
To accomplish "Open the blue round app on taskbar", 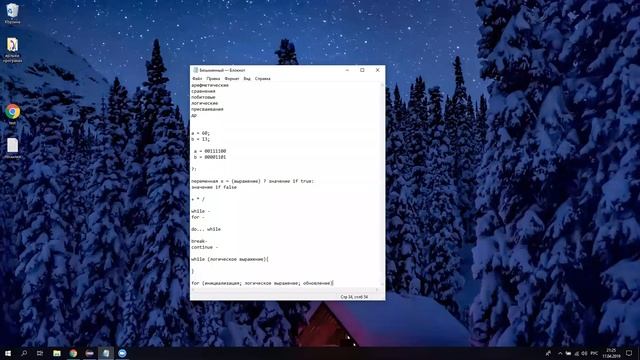I will point(122,353).
